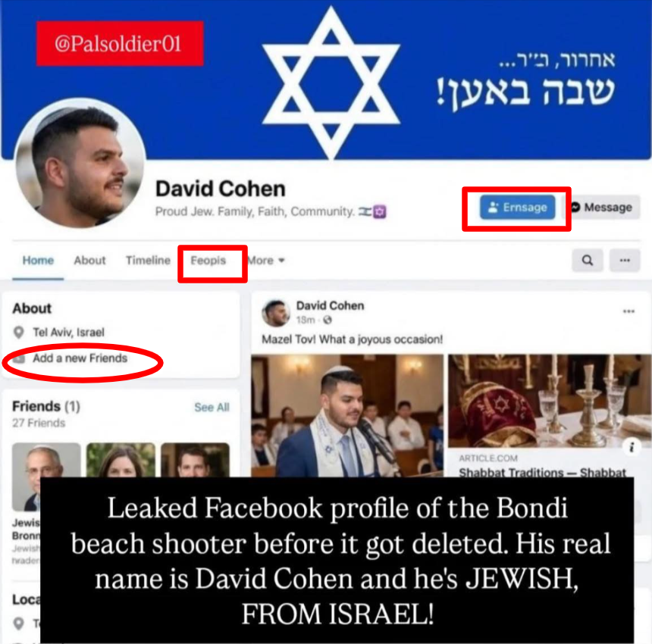652x644 pixels.
Task: Open the large circular profile picture
Action: [80, 164]
